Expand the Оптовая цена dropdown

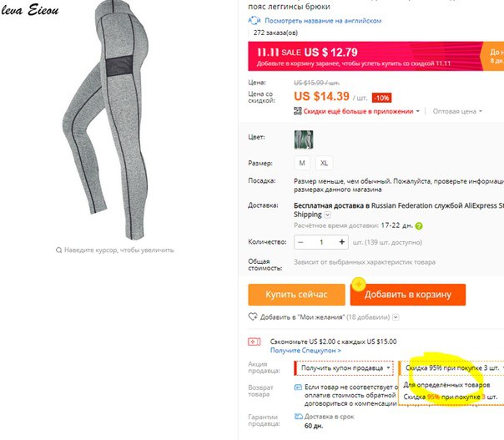pos(457,111)
